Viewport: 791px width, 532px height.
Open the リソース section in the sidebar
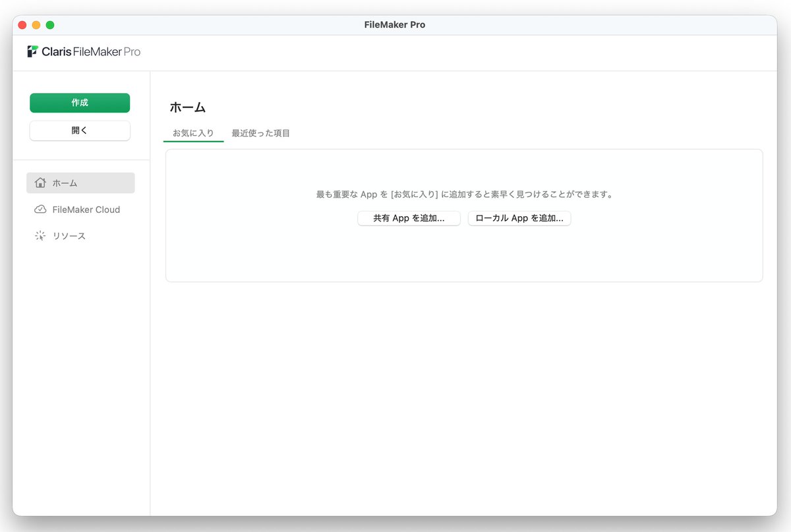[x=73, y=235]
